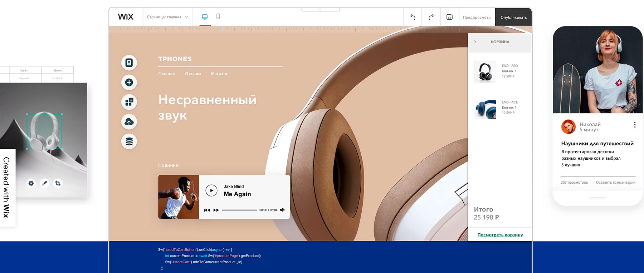Open the add apps icon in sidebar
This screenshot has height=273, width=644.
point(129,102)
